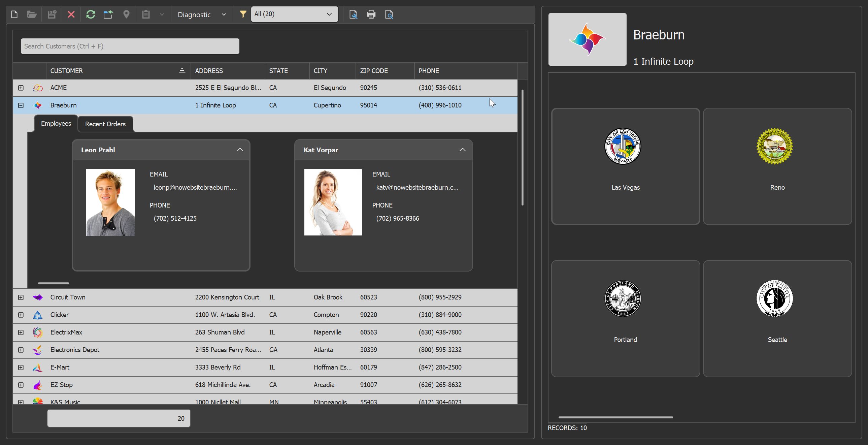Screen dimensions: 868x445
Task: Select the Las Vegas city tile
Action: [x=625, y=166]
